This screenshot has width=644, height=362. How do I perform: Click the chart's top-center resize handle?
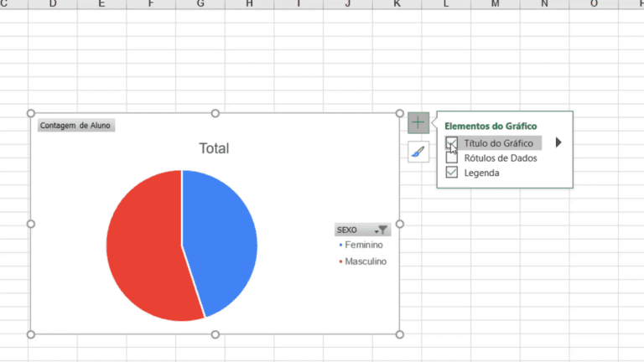[216, 113]
